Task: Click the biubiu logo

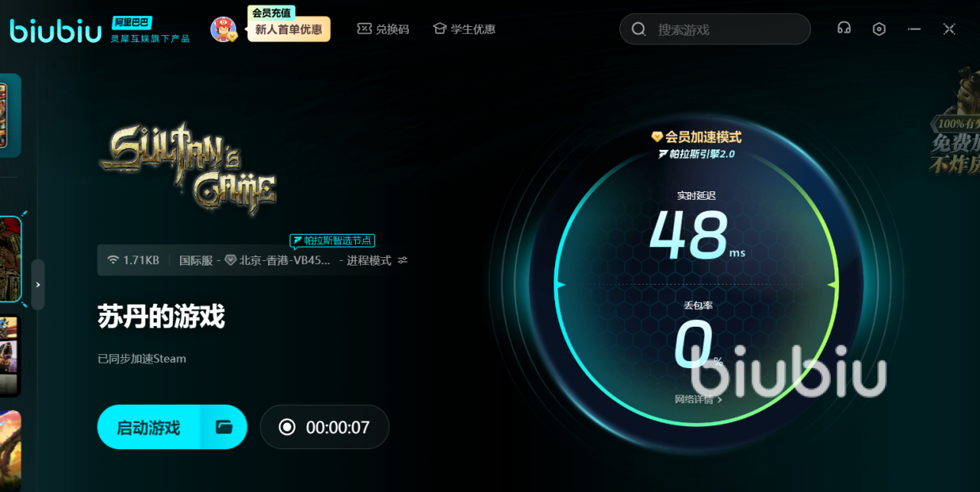Action: 55,30
